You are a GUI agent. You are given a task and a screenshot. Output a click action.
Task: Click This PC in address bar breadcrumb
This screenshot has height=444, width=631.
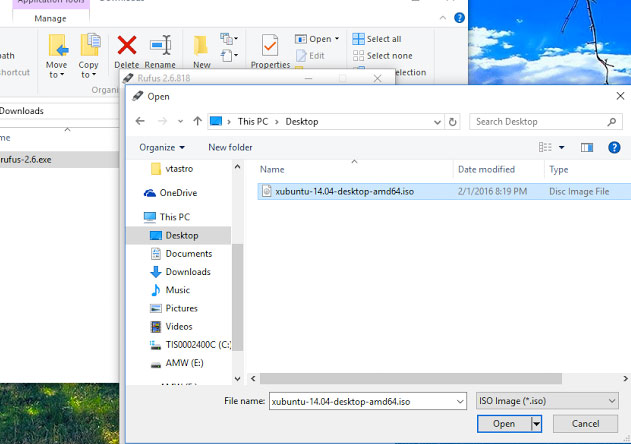point(253,122)
